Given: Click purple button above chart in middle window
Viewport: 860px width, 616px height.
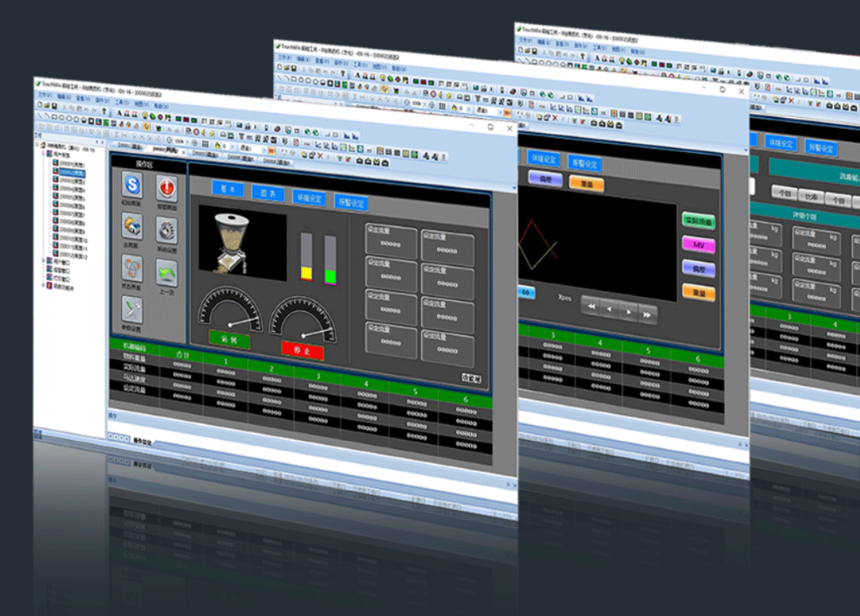Looking at the screenshot, I should 545,179.
